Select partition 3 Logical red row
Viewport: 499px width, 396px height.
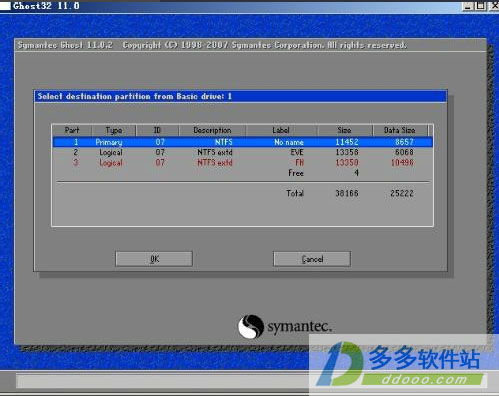243,163
